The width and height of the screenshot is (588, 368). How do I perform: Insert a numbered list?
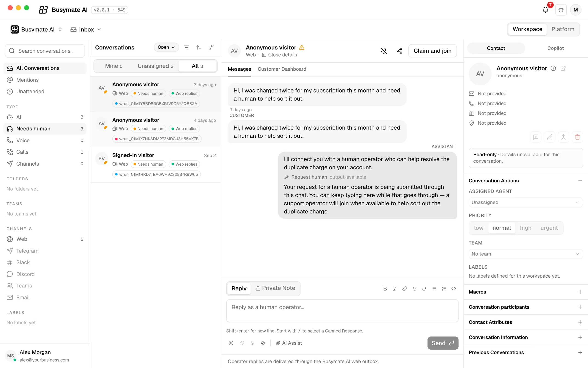tap(444, 289)
